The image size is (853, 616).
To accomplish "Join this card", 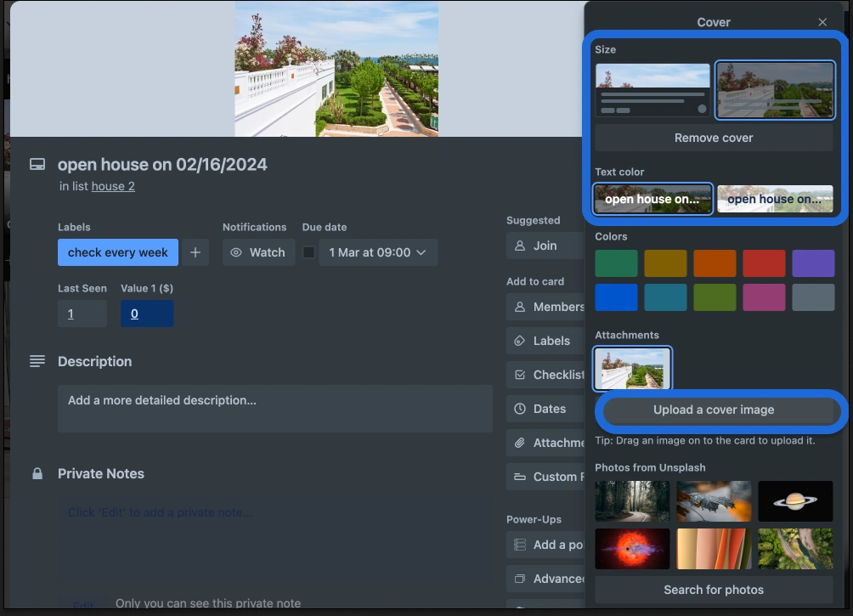I will pos(545,246).
